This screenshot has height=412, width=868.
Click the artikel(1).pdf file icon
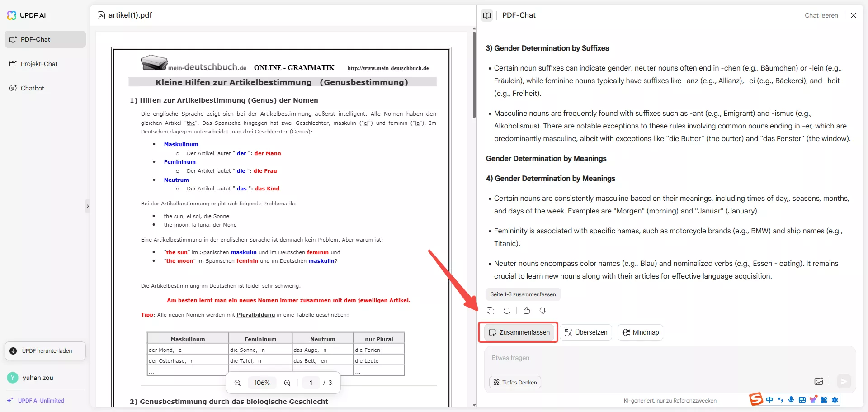pyautogui.click(x=101, y=15)
